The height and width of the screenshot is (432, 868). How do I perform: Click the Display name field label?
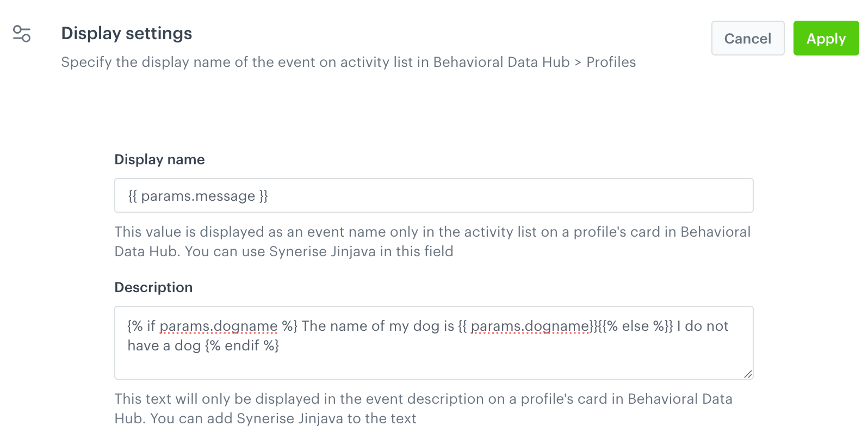(x=159, y=159)
